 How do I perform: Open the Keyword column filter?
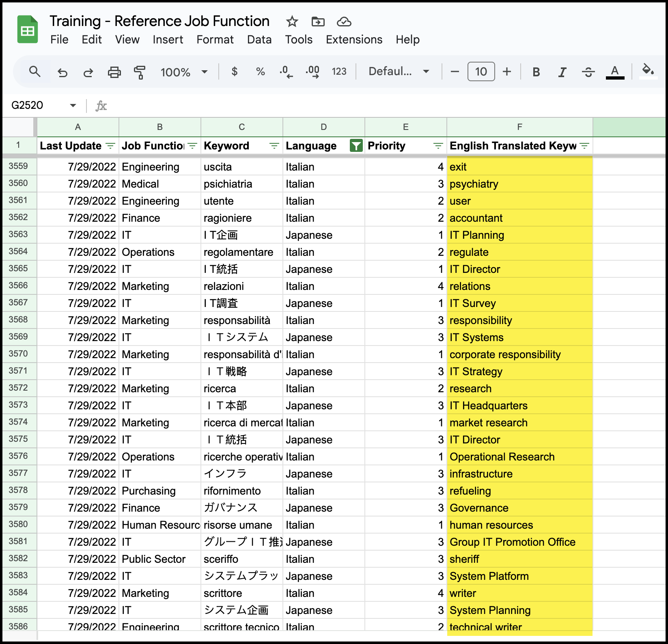pyautogui.click(x=274, y=146)
